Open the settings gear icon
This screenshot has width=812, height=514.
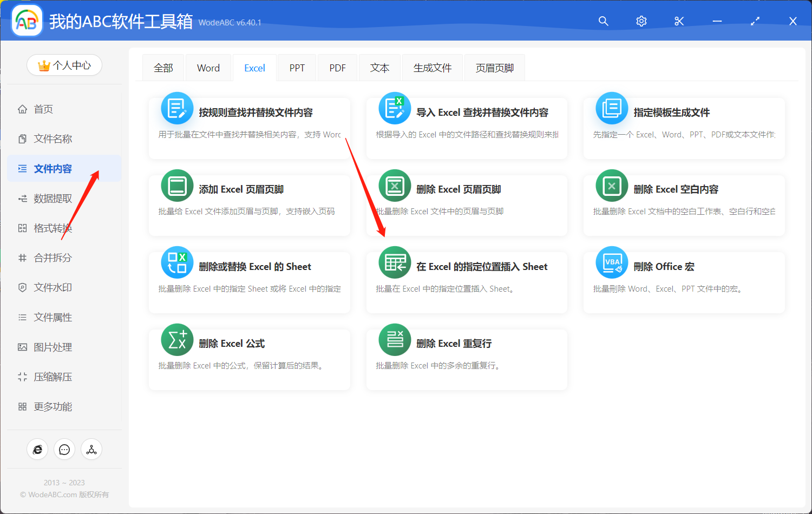pos(641,21)
